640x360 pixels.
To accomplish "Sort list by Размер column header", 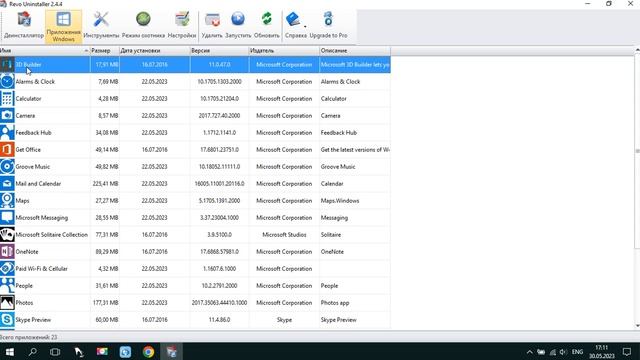I will click(104, 51).
